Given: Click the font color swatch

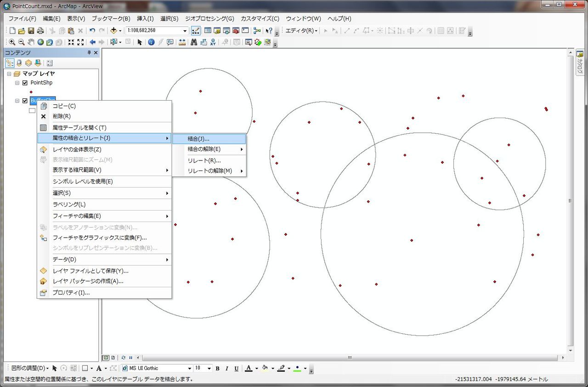Looking at the screenshot, I should [x=249, y=368].
